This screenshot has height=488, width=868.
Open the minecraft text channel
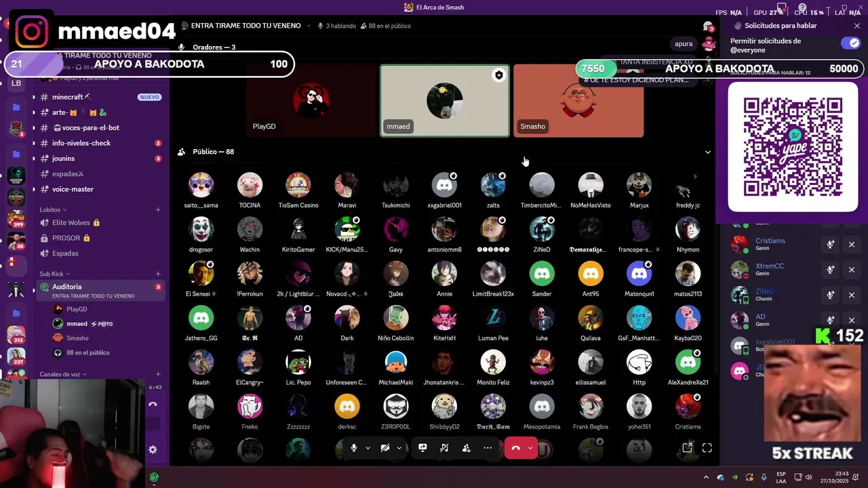coord(100,97)
